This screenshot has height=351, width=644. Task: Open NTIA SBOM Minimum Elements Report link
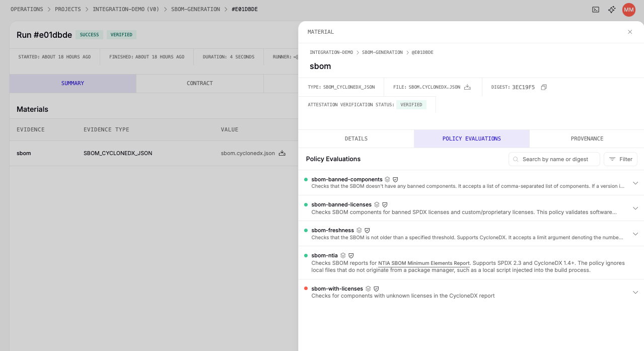click(x=424, y=263)
